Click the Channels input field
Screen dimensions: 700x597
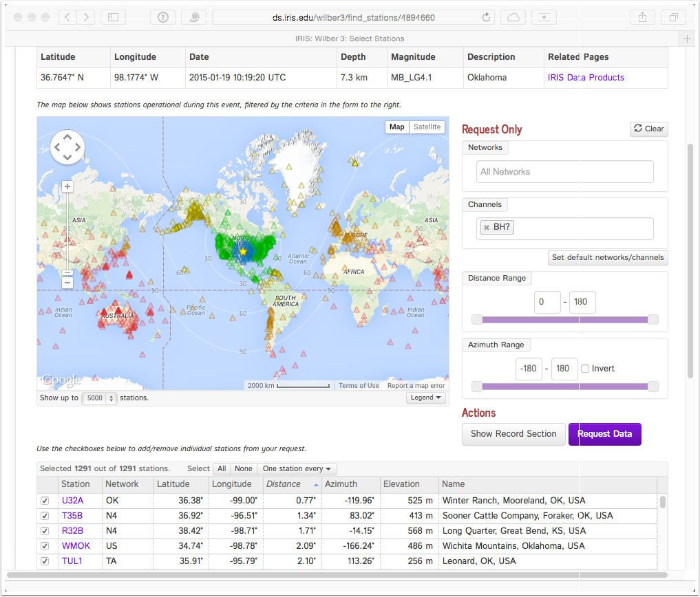[x=564, y=229]
